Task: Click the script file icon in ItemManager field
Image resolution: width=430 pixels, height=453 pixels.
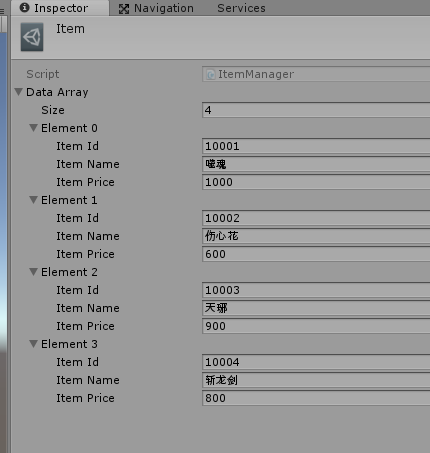Action: click(x=210, y=74)
